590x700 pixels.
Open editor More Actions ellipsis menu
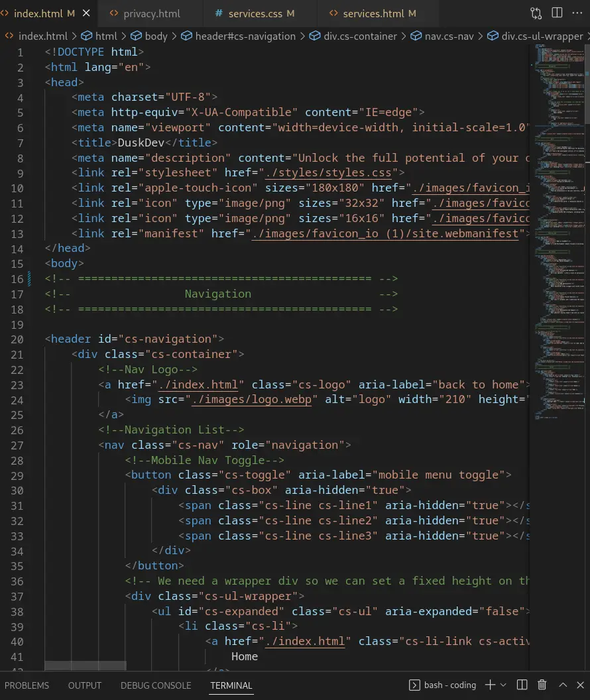577,13
